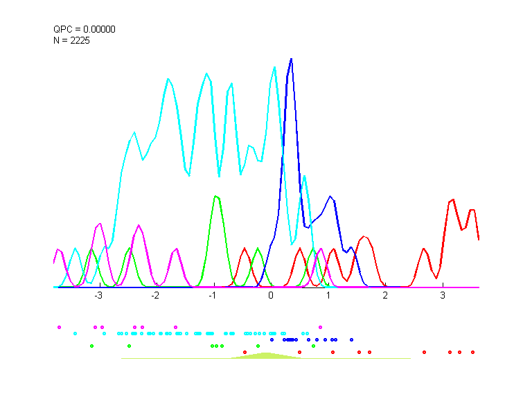Pick the rightmost blue dot
The height and width of the screenshot is (399, 532).
351,339
